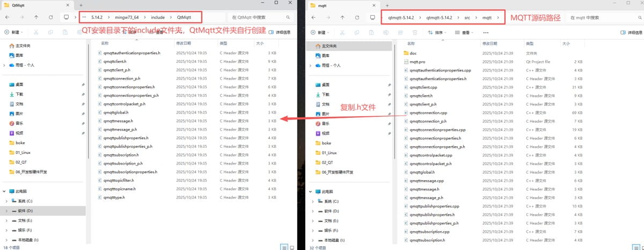The image size is (644, 250).
Task: Expand 软件 (D:) in mqtt sidebar
Action: (313, 211)
